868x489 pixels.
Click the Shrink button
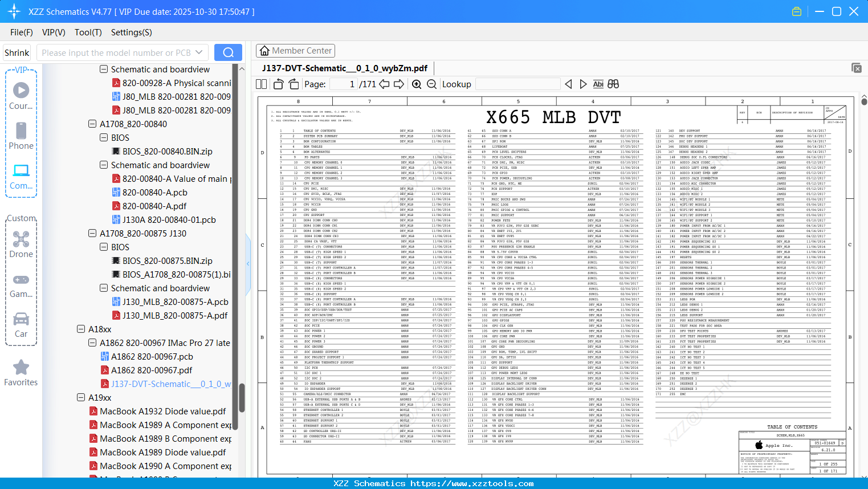tap(17, 53)
